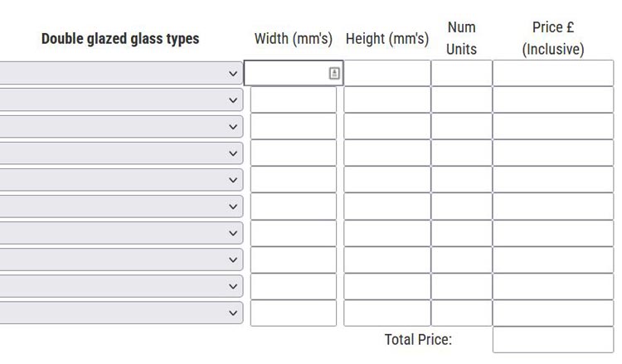This screenshot has height=364, width=622.
Task: Open the seventh glass type dropdown
Action: click(x=121, y=233)
